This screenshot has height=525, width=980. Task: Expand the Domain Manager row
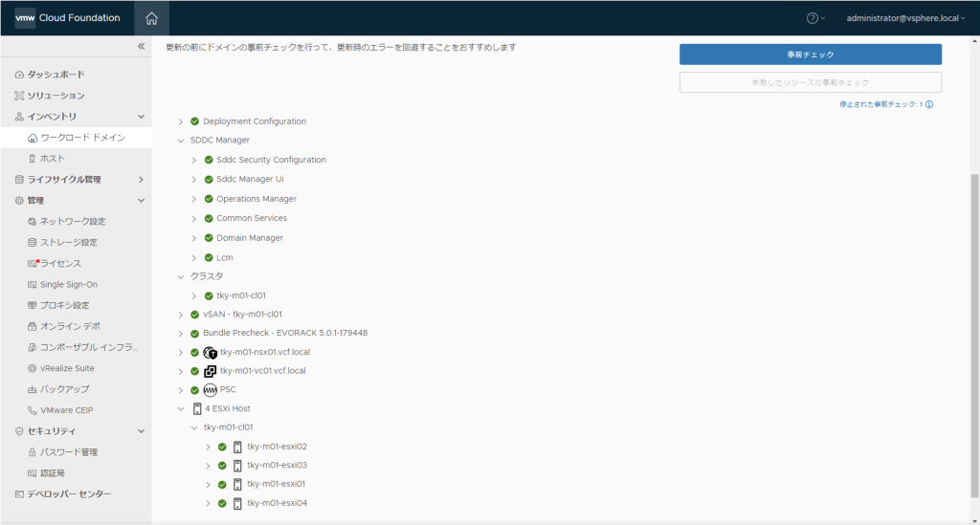(193, 238)
